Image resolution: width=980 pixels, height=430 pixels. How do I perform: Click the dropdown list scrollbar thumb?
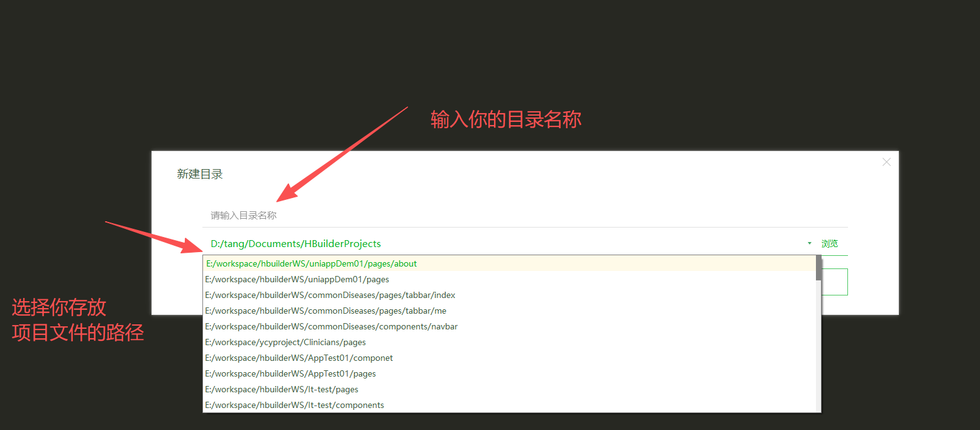(x=818, y=268)
